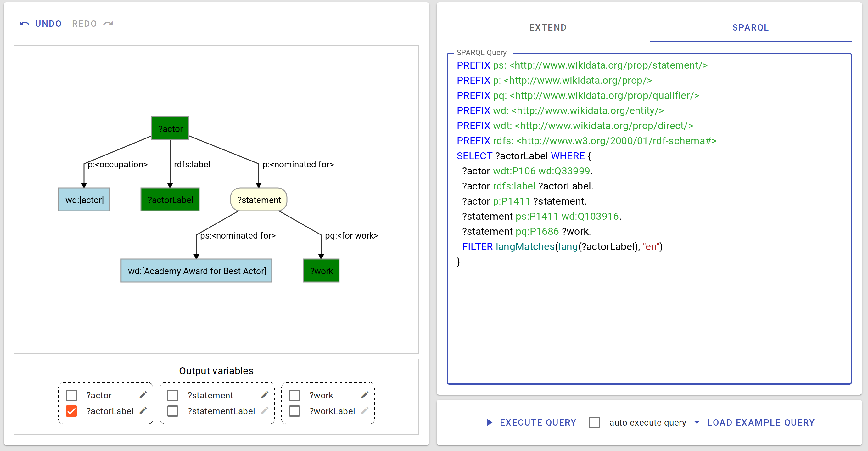Image resolution: width=868 pixels, height=451 pixels.
Task: Select the Academy Award for Best Actor node
Action: point(196,271)
